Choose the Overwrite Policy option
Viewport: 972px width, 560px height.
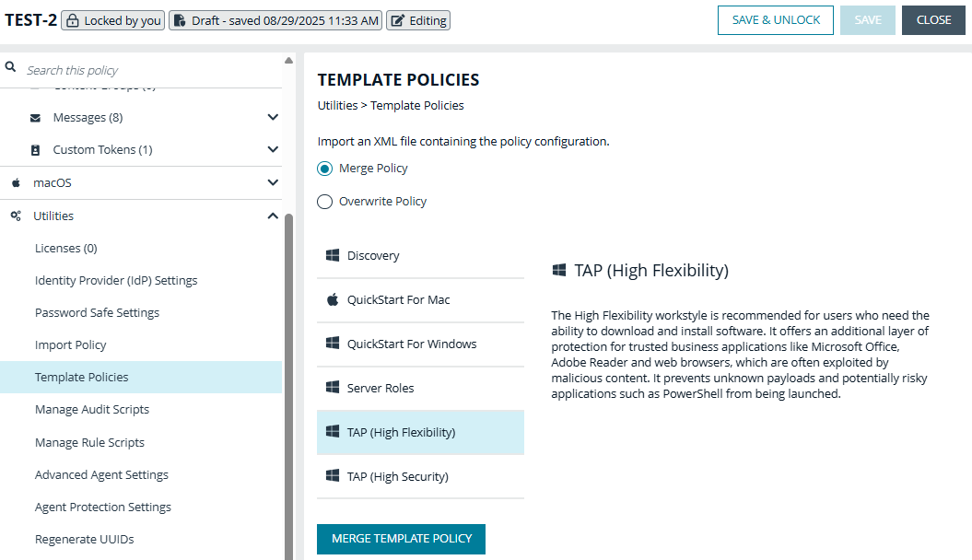[x=324, y=201]
